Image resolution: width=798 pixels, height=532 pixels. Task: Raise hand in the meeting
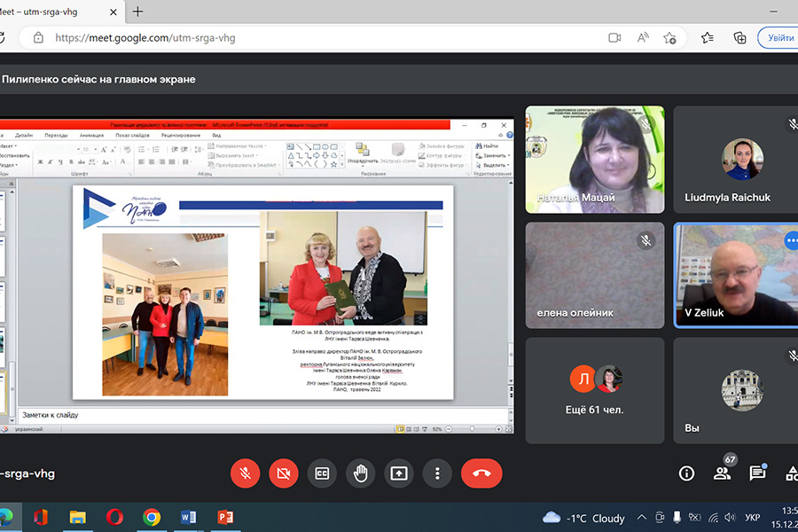tap(361, 473)
